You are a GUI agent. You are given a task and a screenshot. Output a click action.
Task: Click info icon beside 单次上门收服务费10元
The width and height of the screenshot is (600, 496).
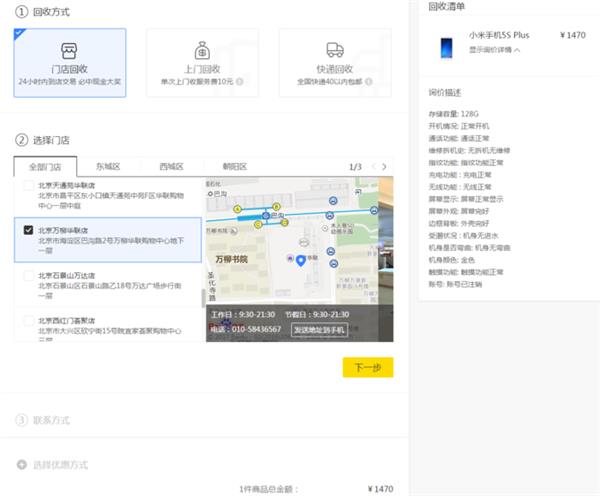coord(240,82)
